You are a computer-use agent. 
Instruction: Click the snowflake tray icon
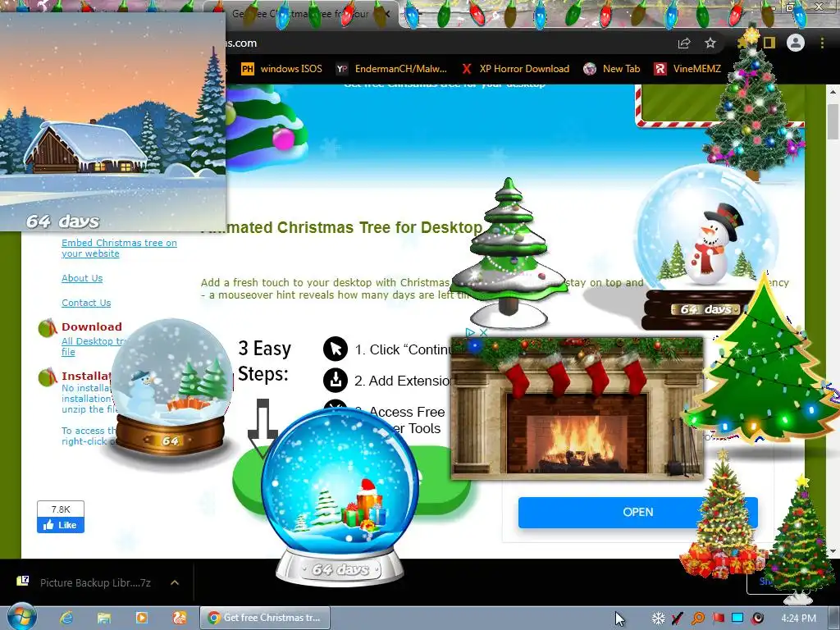click(x=658, y=619)
